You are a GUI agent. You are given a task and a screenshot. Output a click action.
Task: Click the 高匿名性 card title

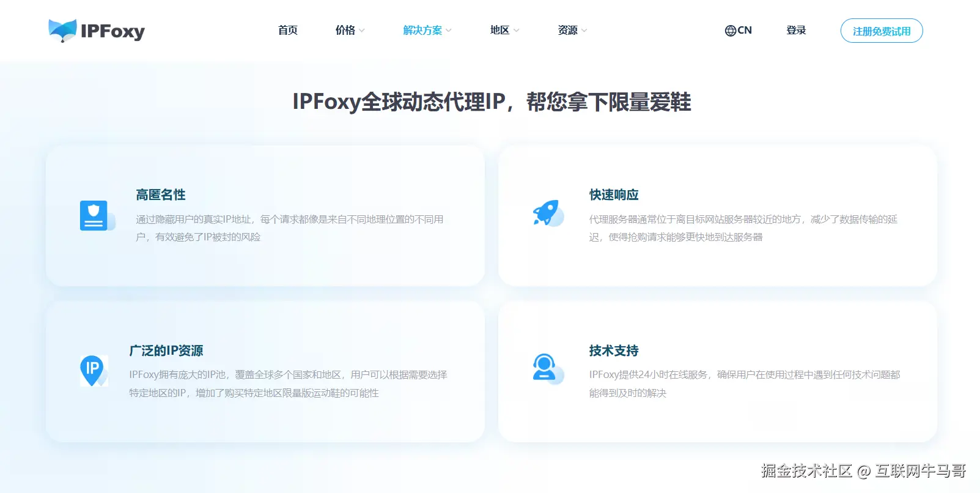[x=161, y=195]
